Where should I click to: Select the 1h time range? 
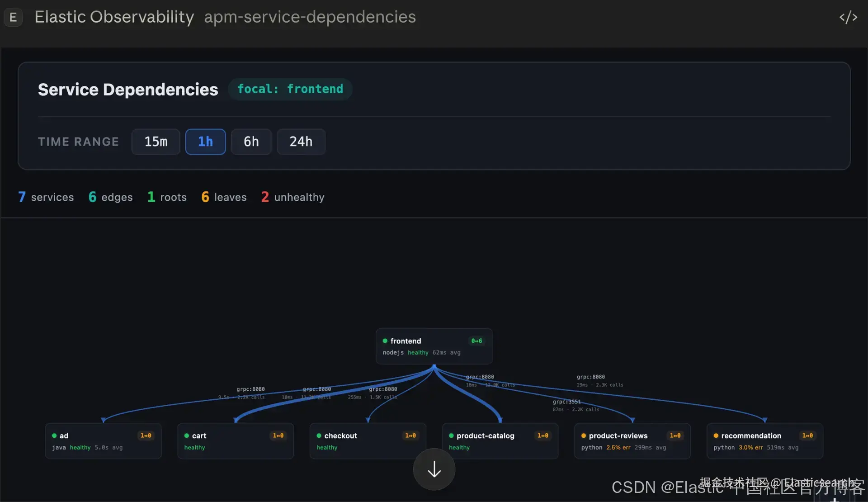[205, 142]
